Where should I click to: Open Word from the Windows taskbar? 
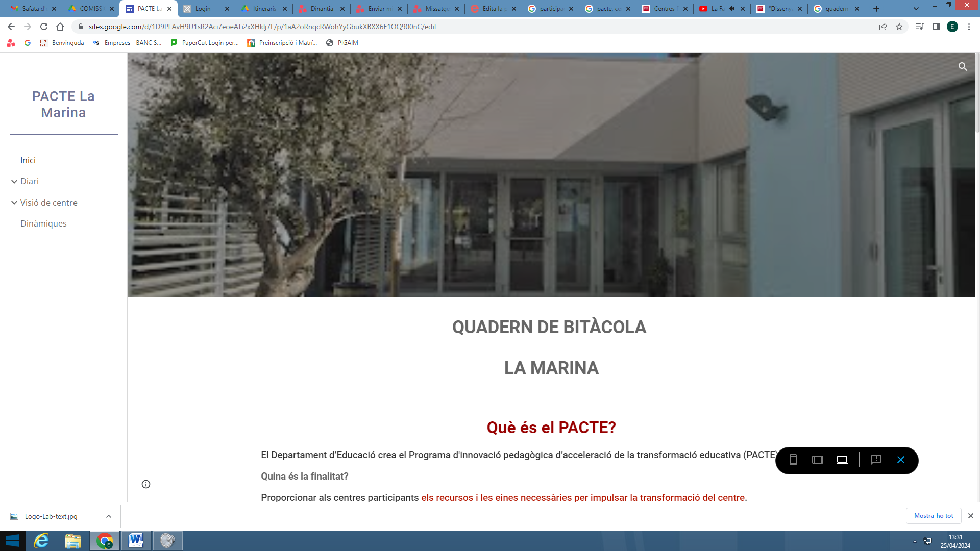(136, 540)
